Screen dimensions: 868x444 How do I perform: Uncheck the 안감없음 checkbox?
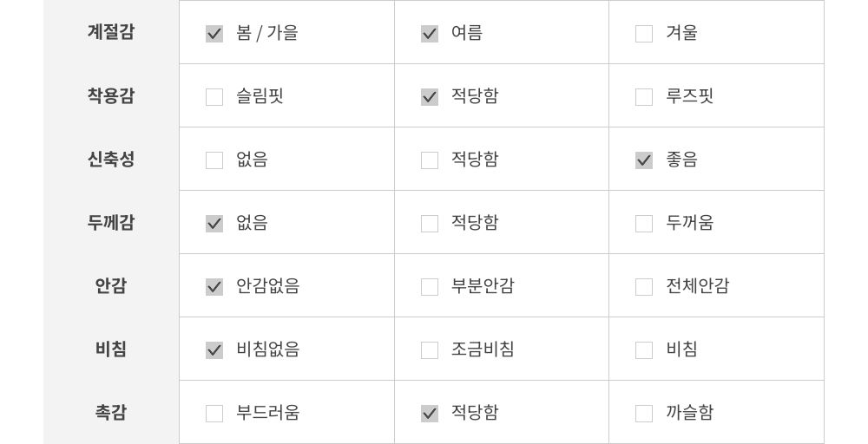(x=214, y=287)
